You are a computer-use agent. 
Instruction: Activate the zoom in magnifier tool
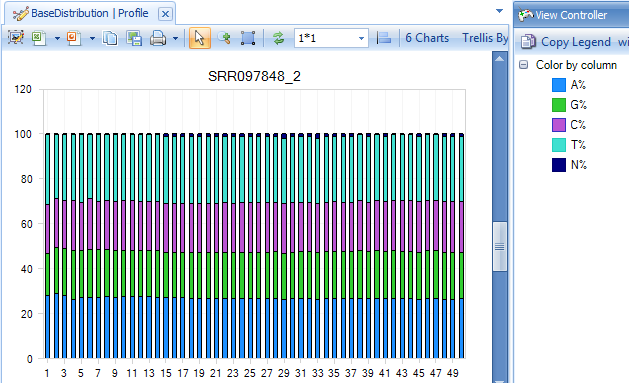tap(224, 38)
